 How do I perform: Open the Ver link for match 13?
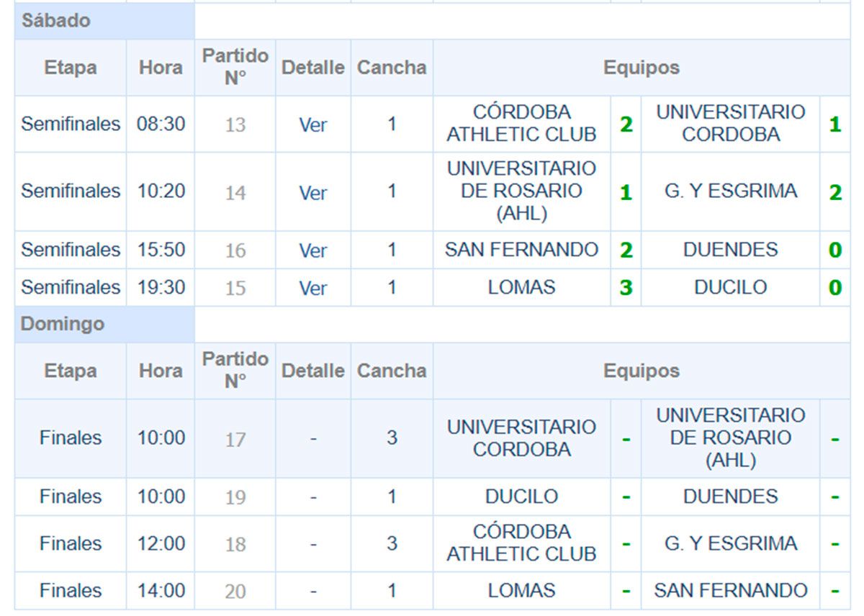[x=313, y=124]
